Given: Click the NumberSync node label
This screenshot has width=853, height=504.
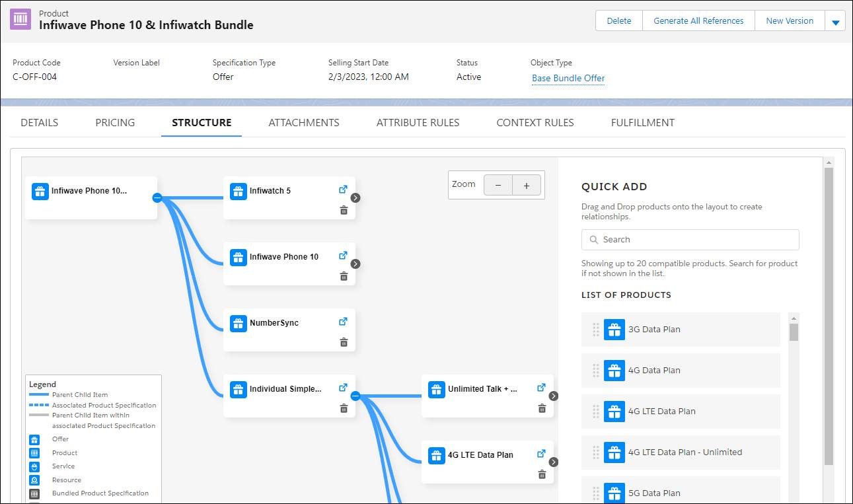Looking at the screenshot, I should (x=274, y=323).
